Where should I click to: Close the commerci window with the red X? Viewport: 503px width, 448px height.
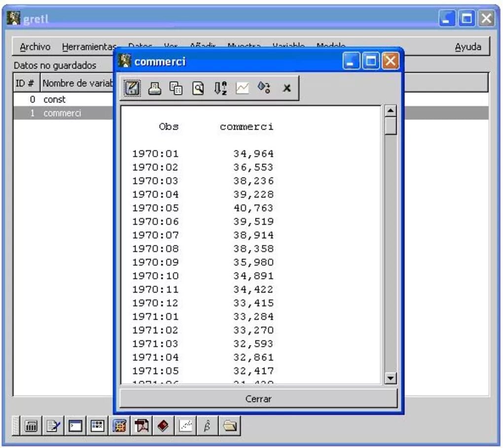click(x=391, y=61)
